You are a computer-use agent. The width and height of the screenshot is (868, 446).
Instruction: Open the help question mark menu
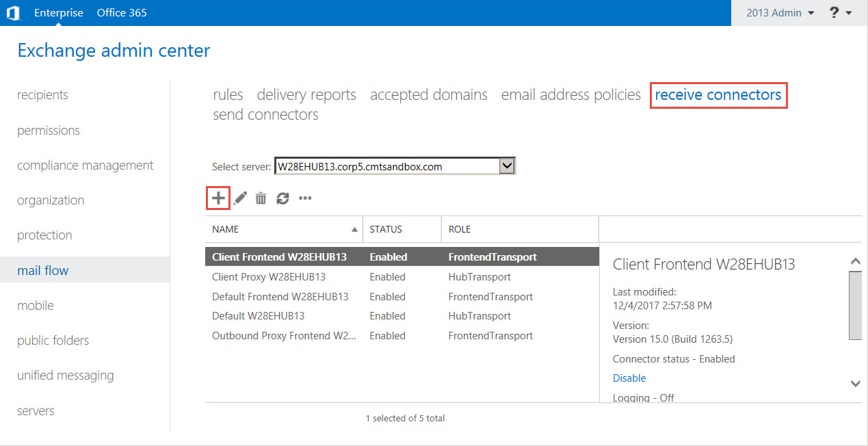click(840, 13)
